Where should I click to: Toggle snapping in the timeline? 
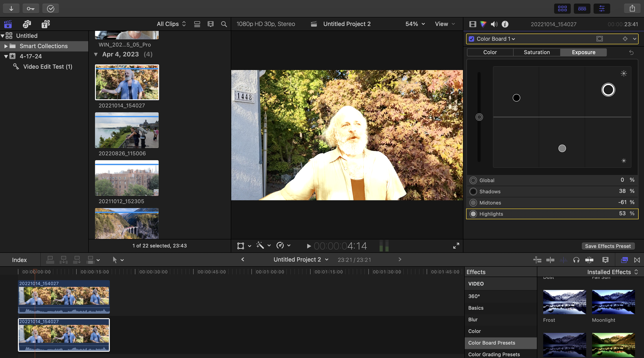pyautogui.click(x=589, y=260)
